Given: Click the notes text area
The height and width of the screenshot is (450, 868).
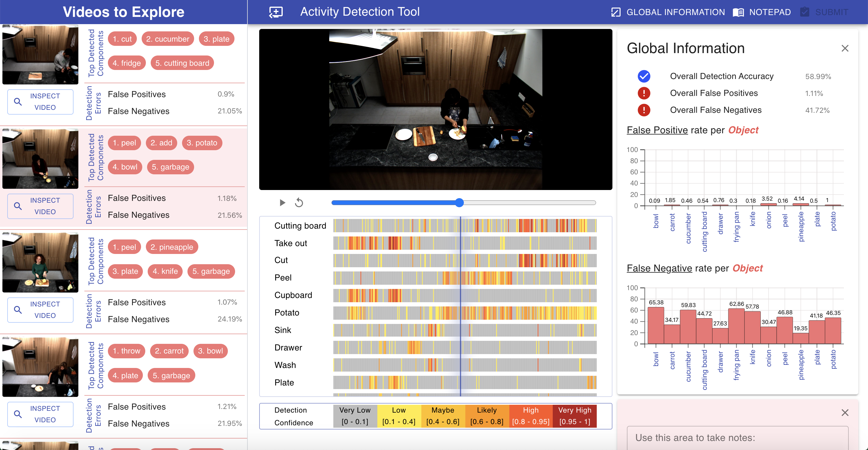Looking at the screenshot, I should [737, 438].
